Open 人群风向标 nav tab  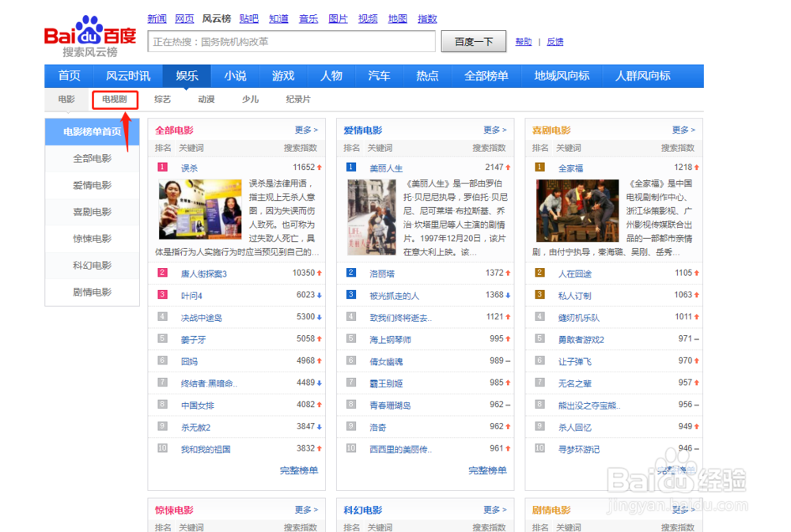[x=642, y=76]
